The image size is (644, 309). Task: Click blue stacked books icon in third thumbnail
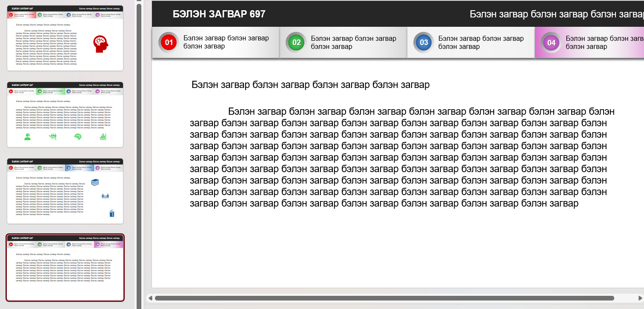95,182
